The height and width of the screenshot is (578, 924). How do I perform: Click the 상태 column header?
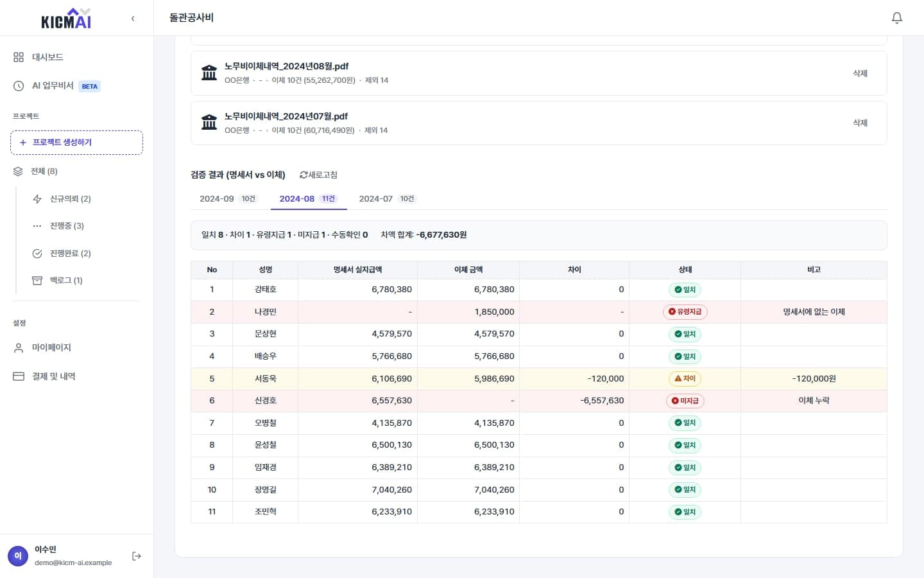coord(685,270)
